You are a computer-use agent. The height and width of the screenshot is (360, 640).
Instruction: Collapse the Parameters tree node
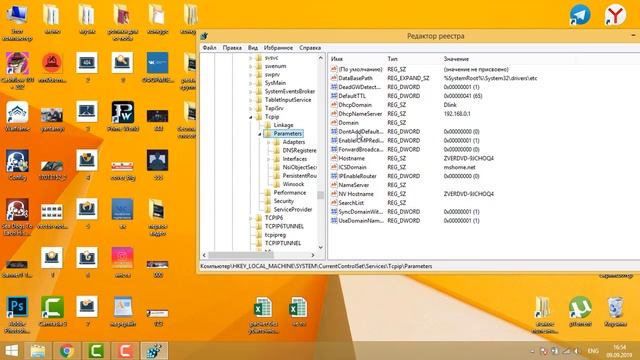[x=260, y=134]
